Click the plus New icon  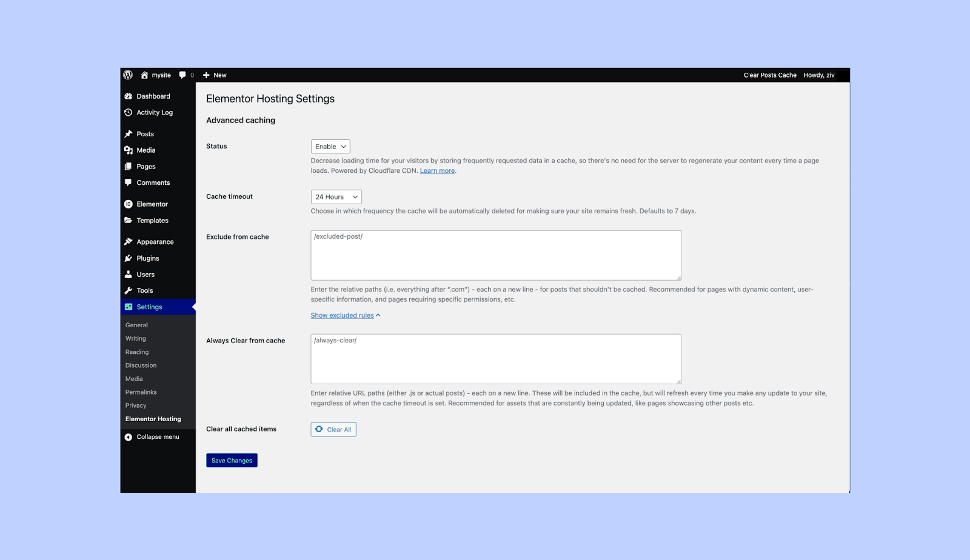206,75
